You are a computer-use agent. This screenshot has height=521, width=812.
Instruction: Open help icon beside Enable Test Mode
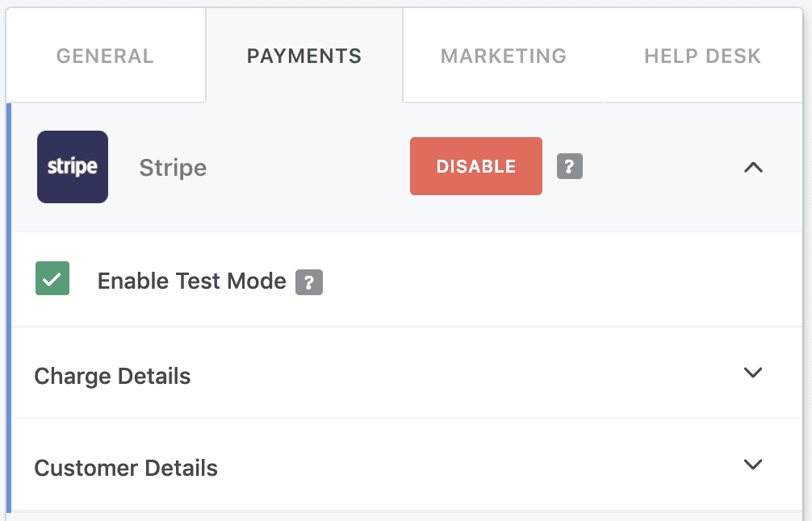(309, 282)
